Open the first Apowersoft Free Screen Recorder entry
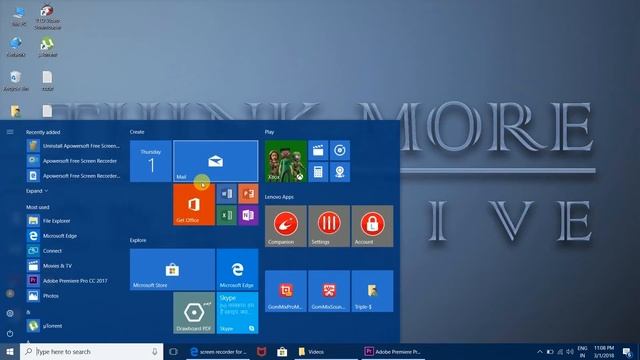The width and height of the screenshot is (640, 360). 73,161
